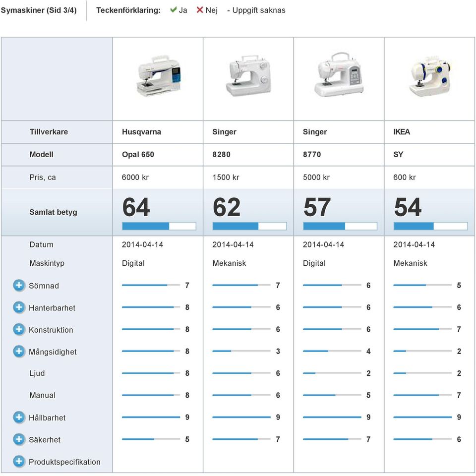The width and height of the screenshot is (476, 476).
Task: Click the overall score '64'
Action: (x=136, y=207)
